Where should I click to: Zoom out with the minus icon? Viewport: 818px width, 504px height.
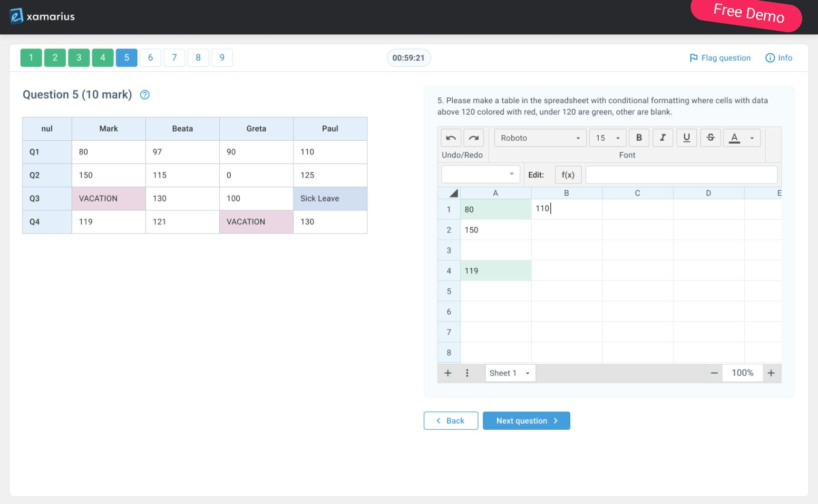pos(714,373)
